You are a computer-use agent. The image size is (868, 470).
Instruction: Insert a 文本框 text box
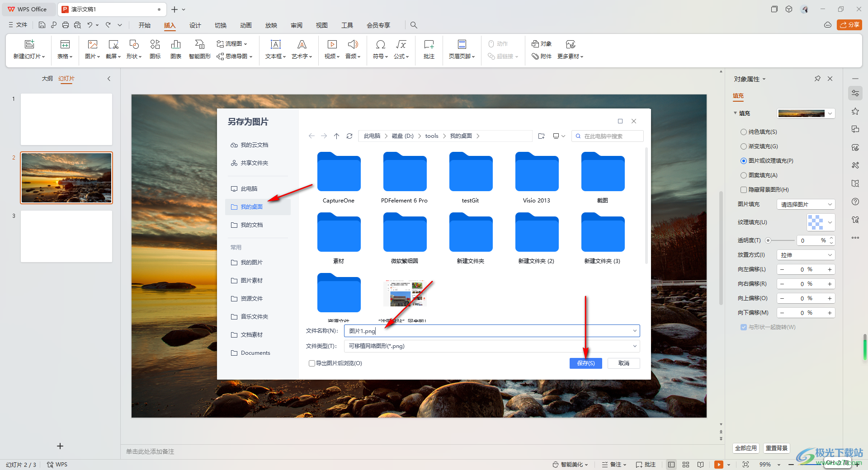click(x=275, y=50)
